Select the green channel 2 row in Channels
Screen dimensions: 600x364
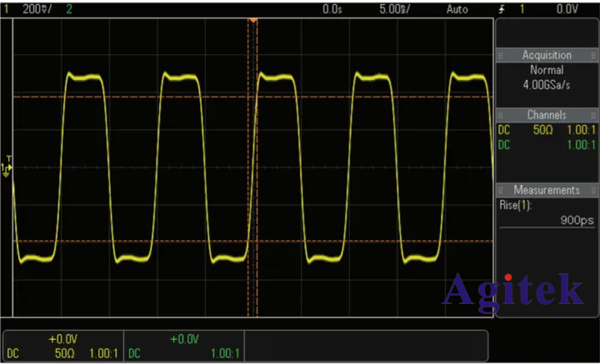click(547, 145)
